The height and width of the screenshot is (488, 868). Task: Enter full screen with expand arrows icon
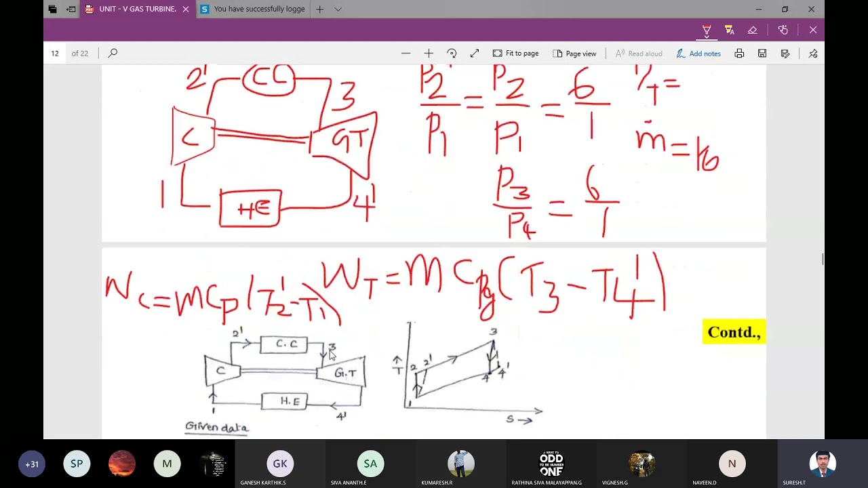tap(475, 54)
